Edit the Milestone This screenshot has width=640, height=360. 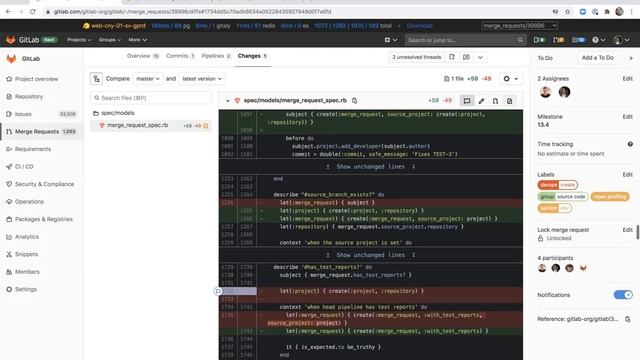tap(627, 117)
